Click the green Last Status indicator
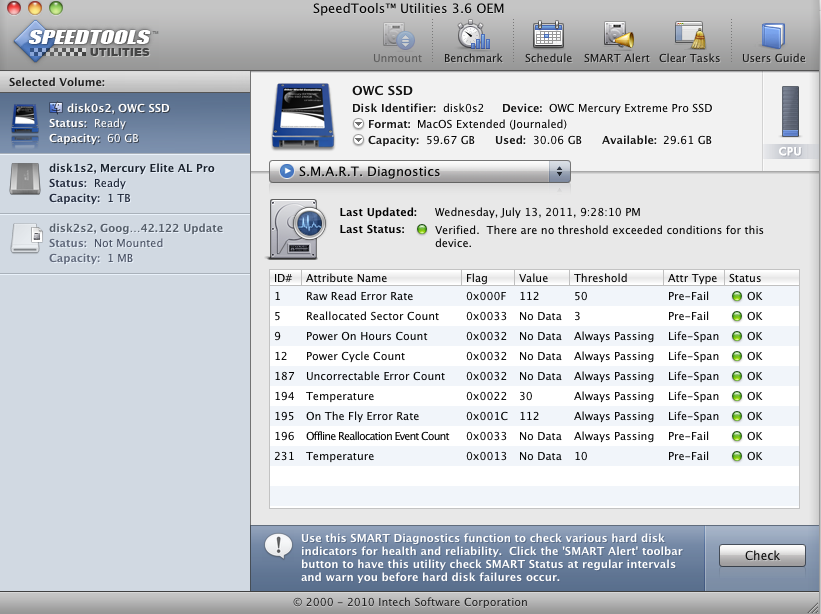 422,229
